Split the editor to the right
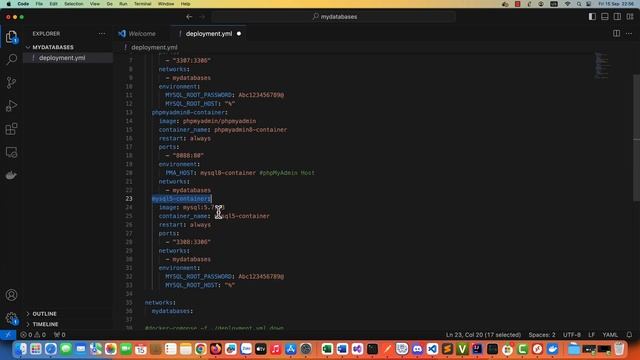Viewport: 640px width, 360px height. pyautogui.click(x=616, y=33)
